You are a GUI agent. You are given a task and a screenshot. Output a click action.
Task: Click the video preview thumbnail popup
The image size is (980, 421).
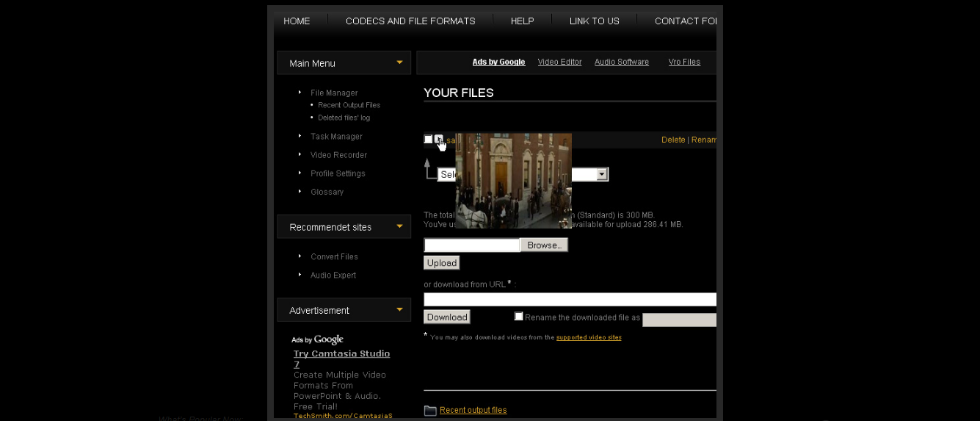click(513, 181)
